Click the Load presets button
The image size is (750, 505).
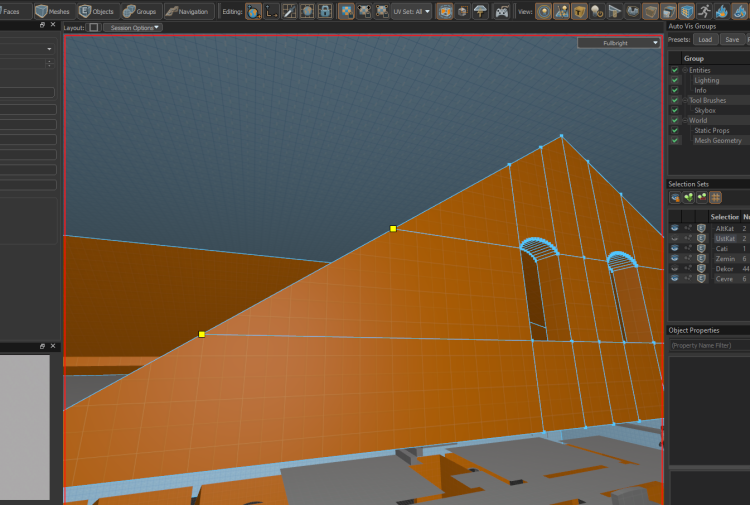click(705, 39)
